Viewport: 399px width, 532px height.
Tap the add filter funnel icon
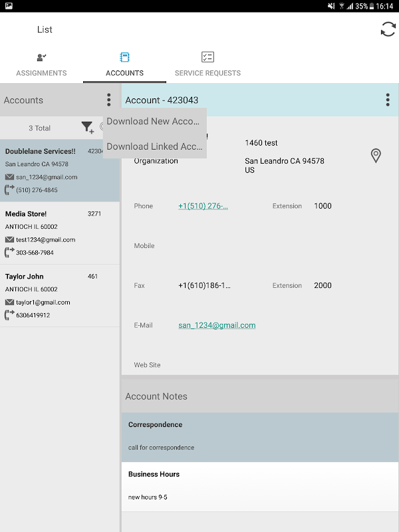(x=87, y=128)
